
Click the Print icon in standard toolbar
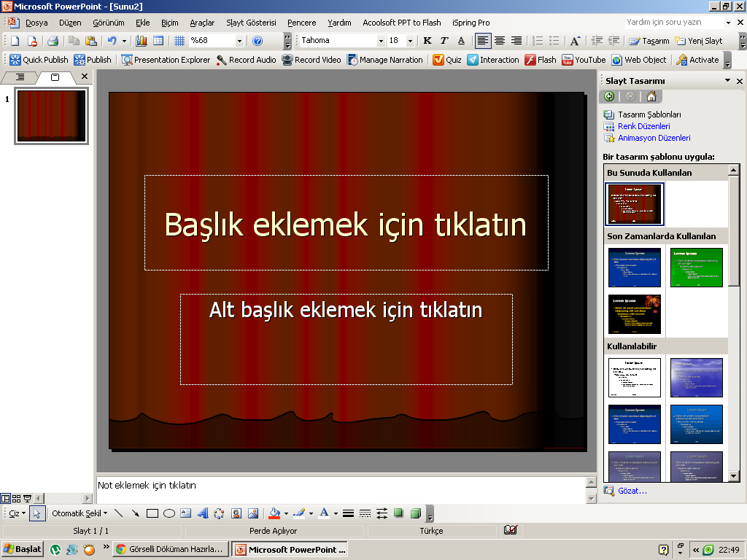point(53,41)
